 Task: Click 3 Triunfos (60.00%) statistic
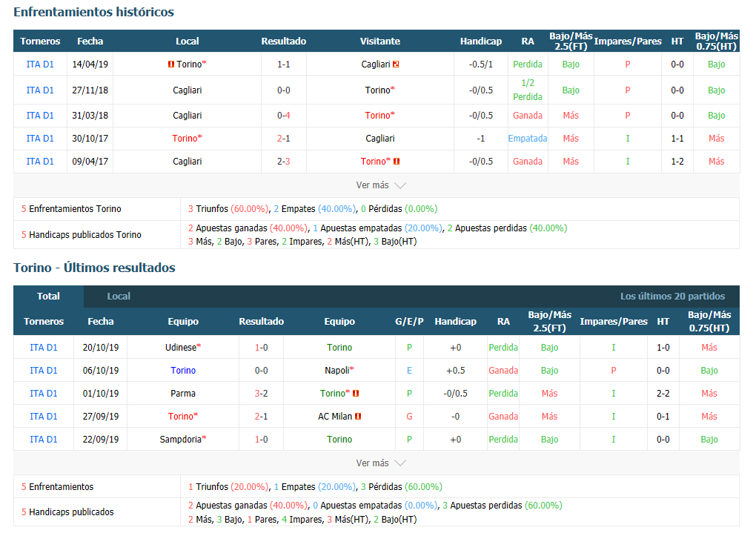(x=228, y=209)
